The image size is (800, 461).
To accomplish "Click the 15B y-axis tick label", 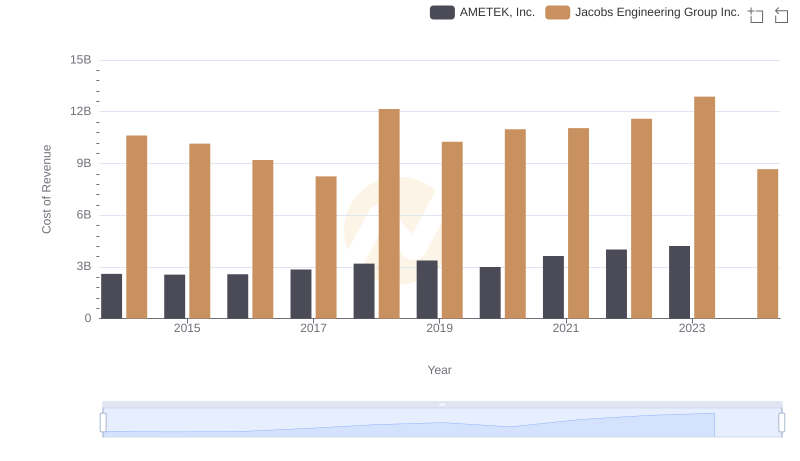I will (x=80, y=60).
